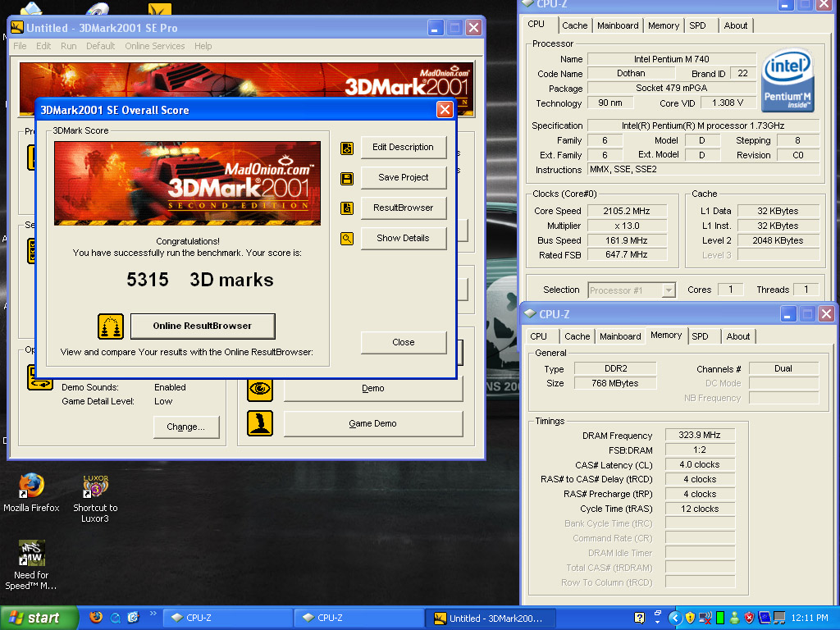Open About tab in lower CPU-Z window

point(737,336)
